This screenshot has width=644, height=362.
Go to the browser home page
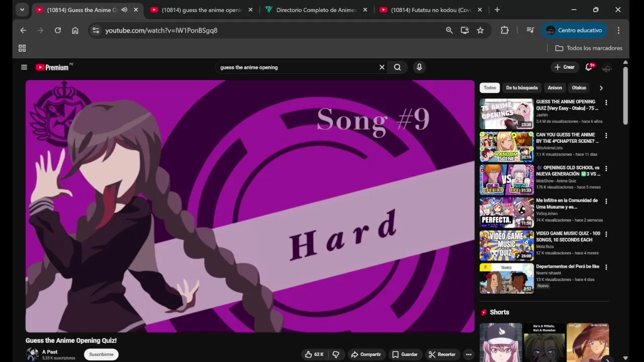(75, 30)
